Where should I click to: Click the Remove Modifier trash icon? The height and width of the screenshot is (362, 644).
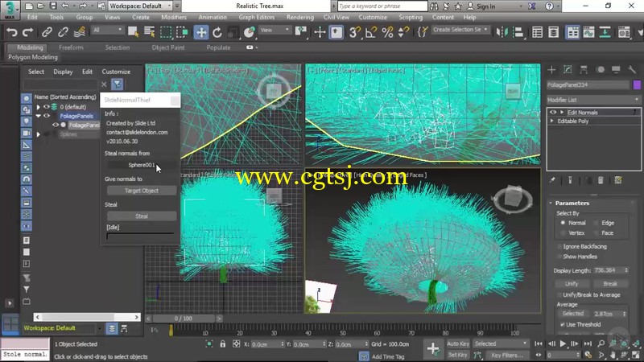click(601, 180)
